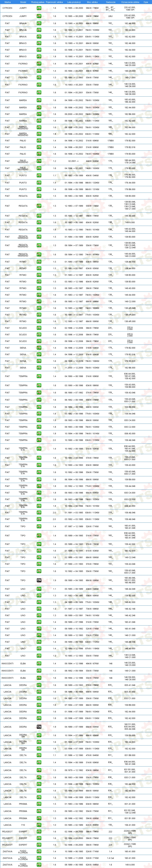Click the model cell 'Y10'
The height and width of the screenshot is (868, 152).
[23, 825]
